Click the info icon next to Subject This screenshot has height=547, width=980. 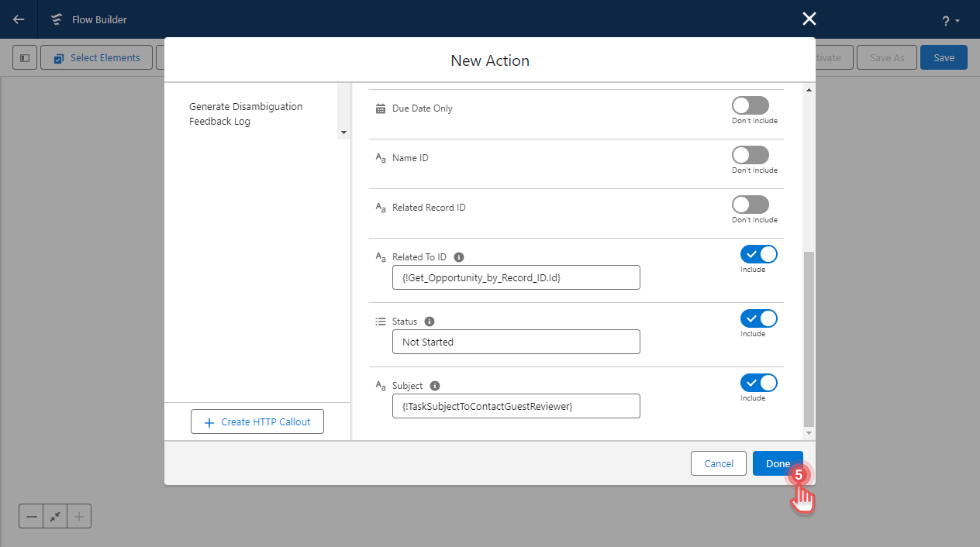pyautogui.click(x=434, y=385)
